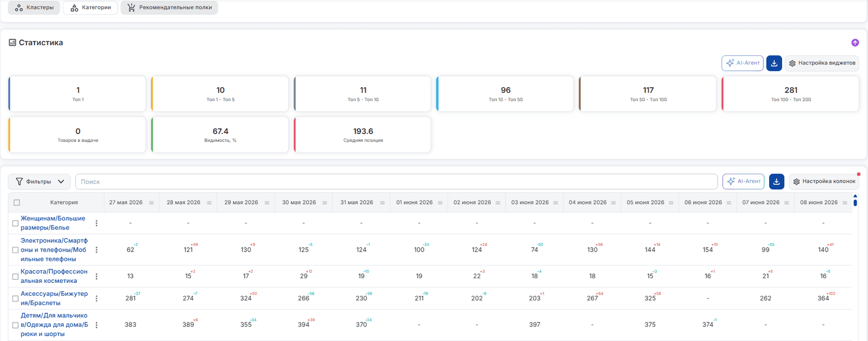The image size is (868, 341).
Task: Open the three-dot menu for Электроника/Смартфоны row
Action: (97, 250)
